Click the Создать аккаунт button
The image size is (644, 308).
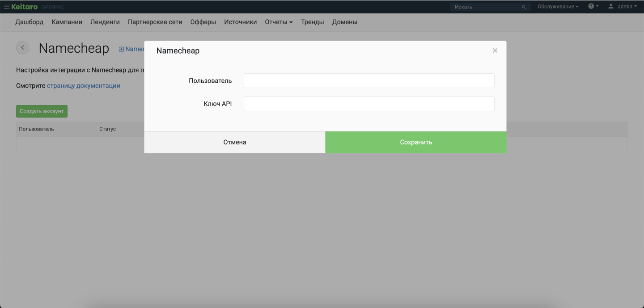42,111
